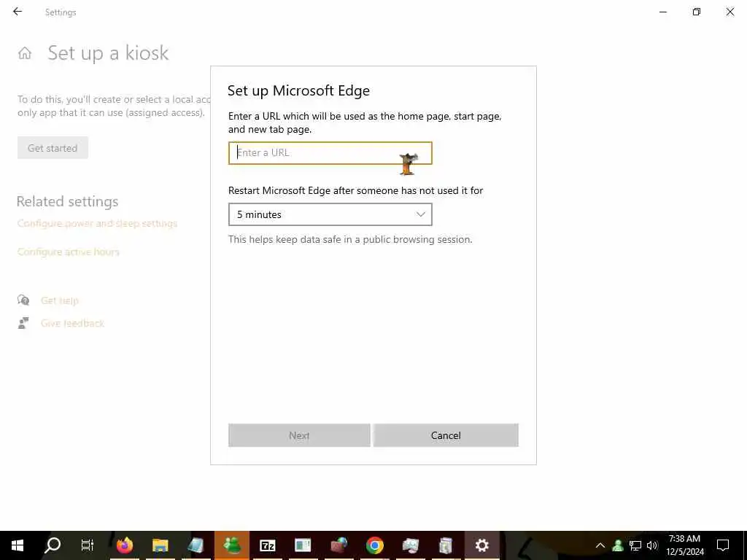Open the computer monitor taskbar icon

click(x=411, y=545)
